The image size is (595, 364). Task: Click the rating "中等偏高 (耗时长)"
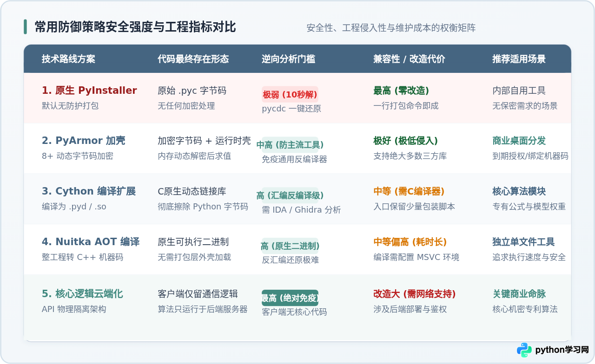coord(410,242)
